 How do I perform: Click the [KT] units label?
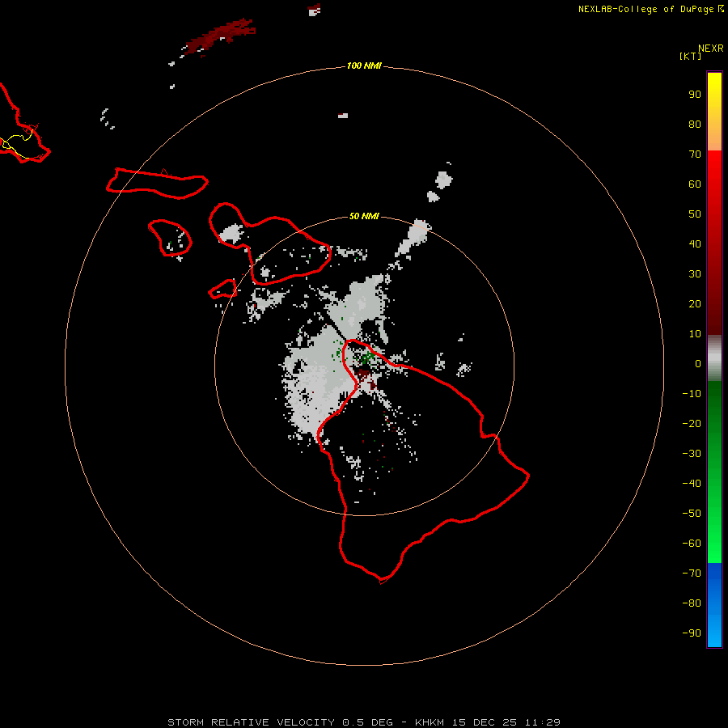coord(690,56)
